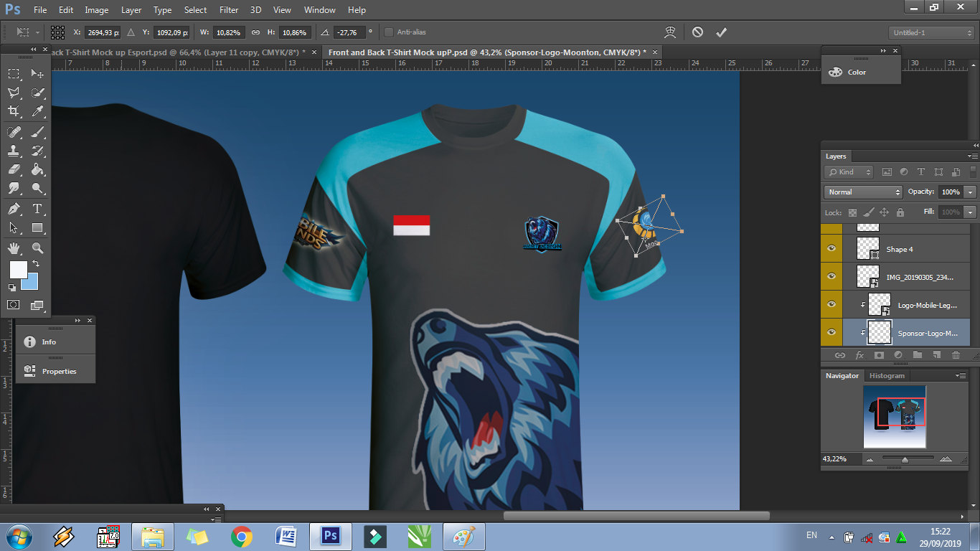Open the Opacity slider dropdown arrow

[971, 192]
